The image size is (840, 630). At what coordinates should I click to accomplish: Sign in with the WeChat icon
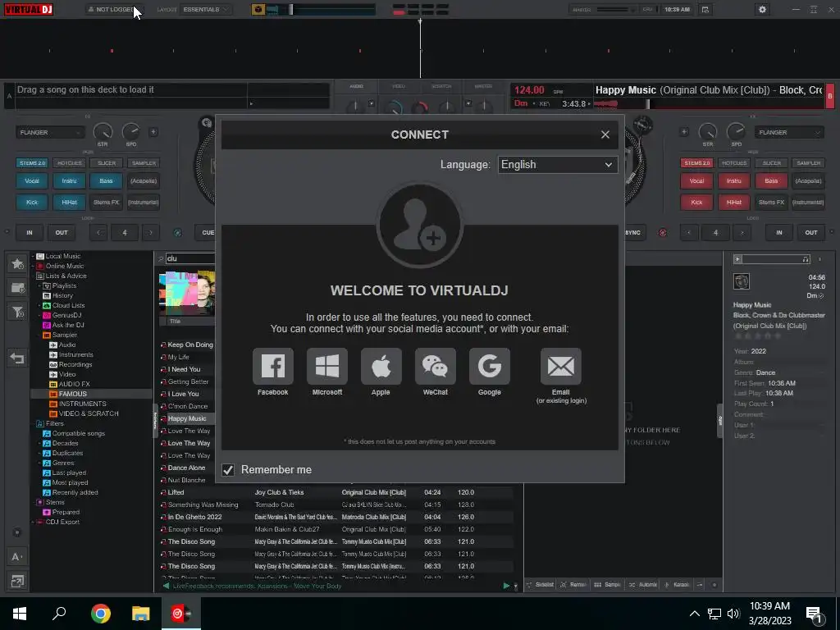tap(435, 367)
